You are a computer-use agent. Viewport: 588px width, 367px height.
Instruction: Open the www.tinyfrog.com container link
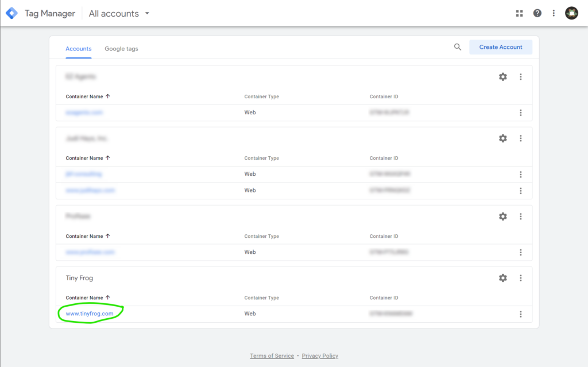(90, 314)
